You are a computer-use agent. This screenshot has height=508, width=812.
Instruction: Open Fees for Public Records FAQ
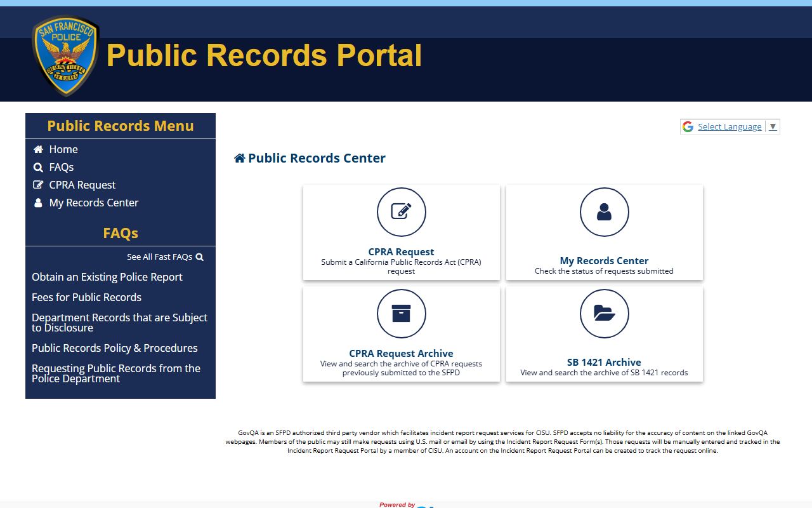coord(86,297)
